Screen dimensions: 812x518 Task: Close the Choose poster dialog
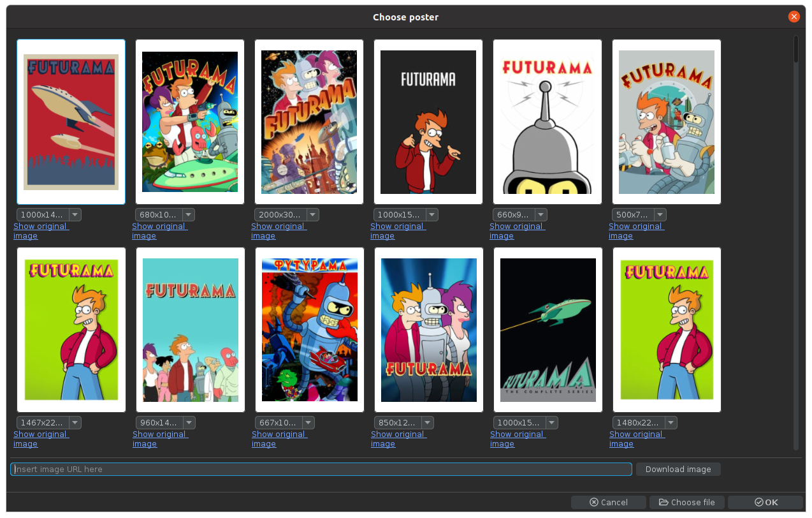click(794, 17)
